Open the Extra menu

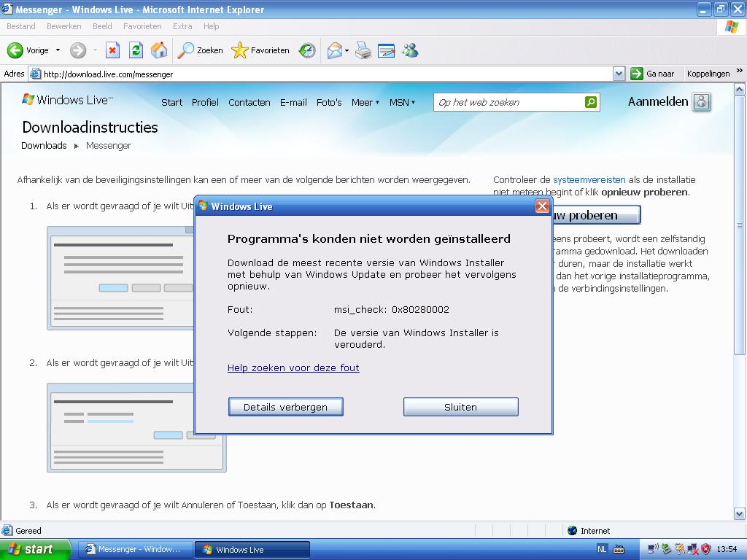[182, 26]
